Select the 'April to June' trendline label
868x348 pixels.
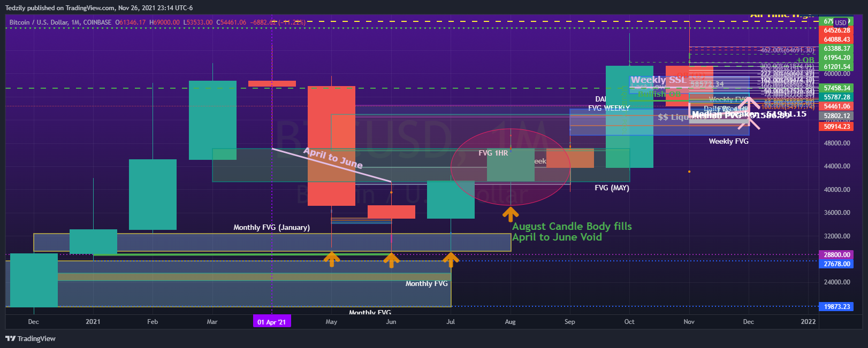[x=333, y=158]
